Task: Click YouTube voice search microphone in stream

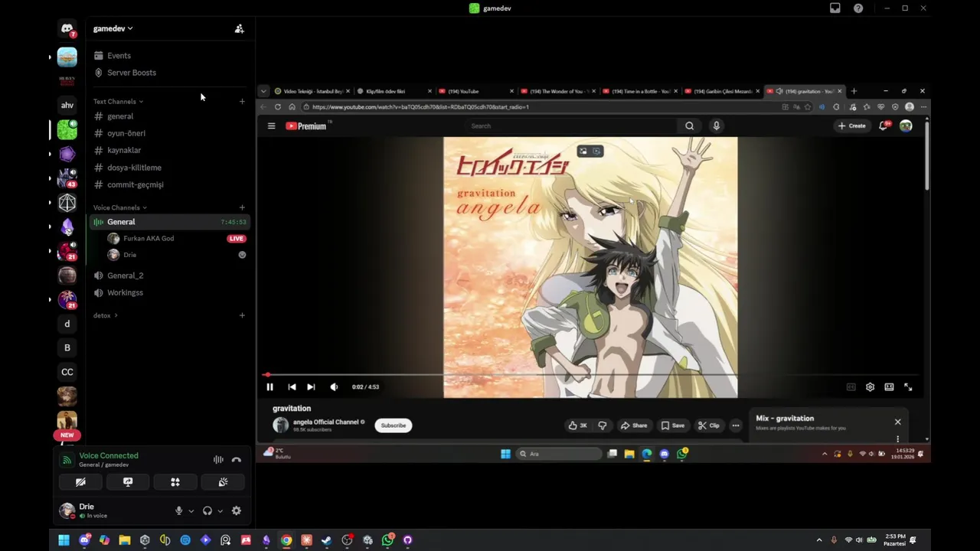Action: point(717,126)
